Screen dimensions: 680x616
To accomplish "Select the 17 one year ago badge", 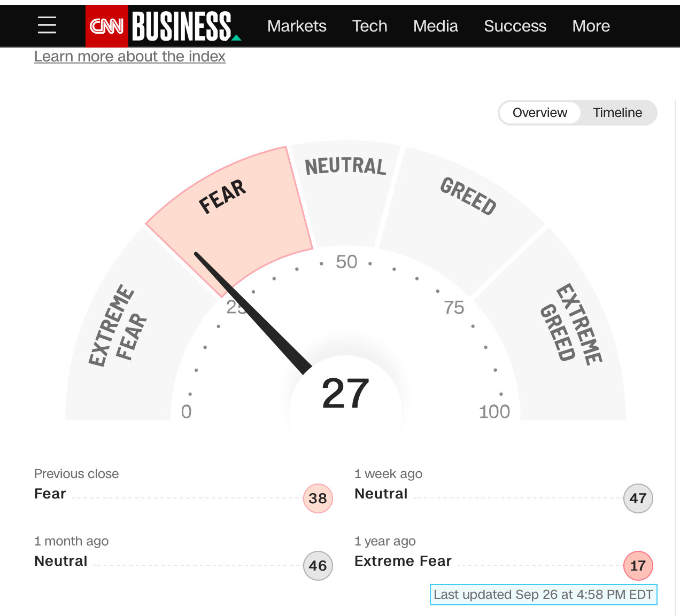I will [x=638, y=566].
